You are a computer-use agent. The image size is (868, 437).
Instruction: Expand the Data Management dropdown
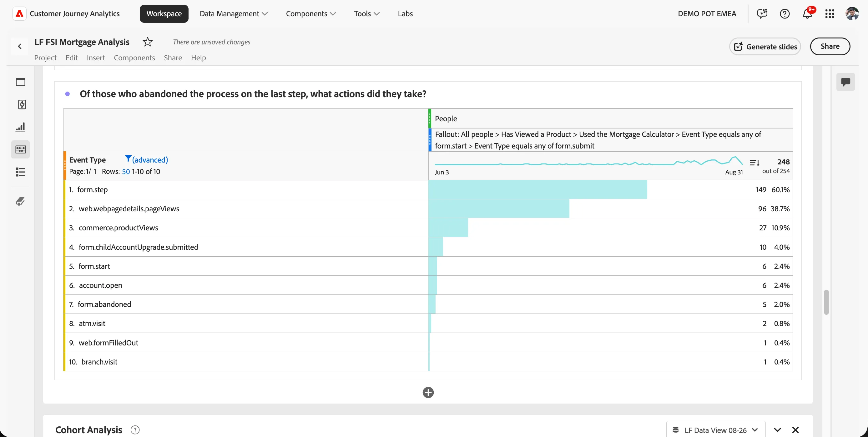(234, 13)
